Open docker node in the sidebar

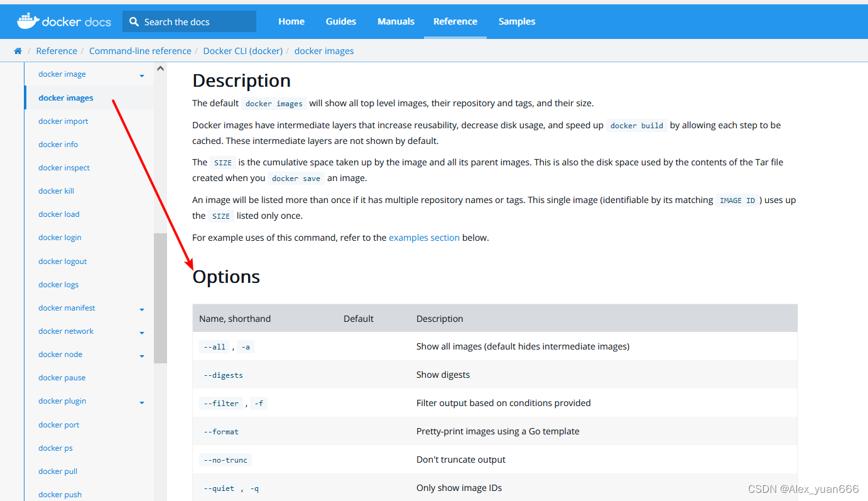pos(60,355)
